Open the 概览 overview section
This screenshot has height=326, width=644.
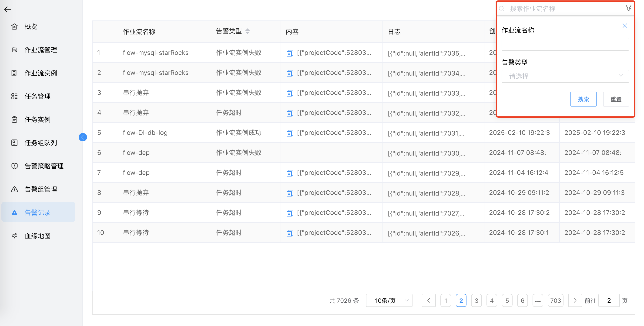tap(30, 27)
